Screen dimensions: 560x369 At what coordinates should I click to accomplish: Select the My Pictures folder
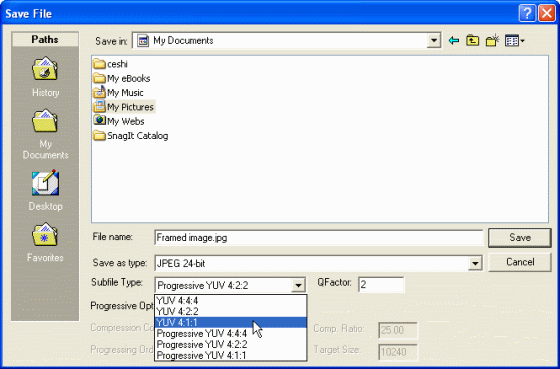click(124, 107)
